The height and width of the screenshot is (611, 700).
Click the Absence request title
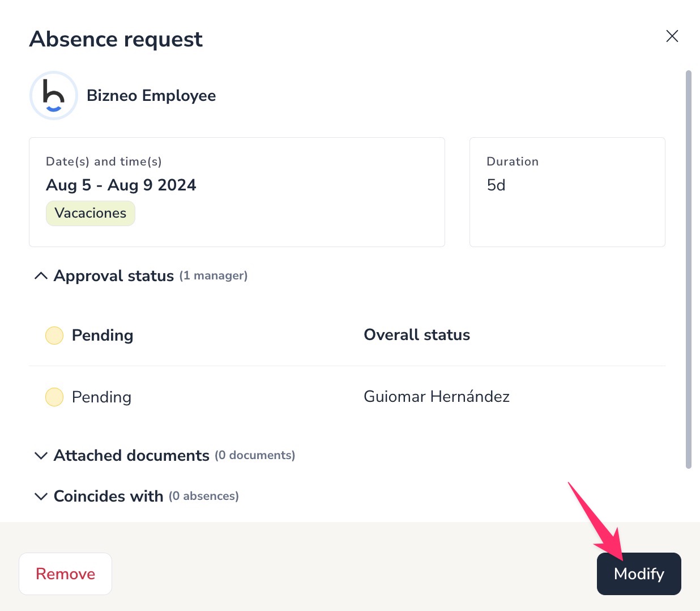coord(116,39)
